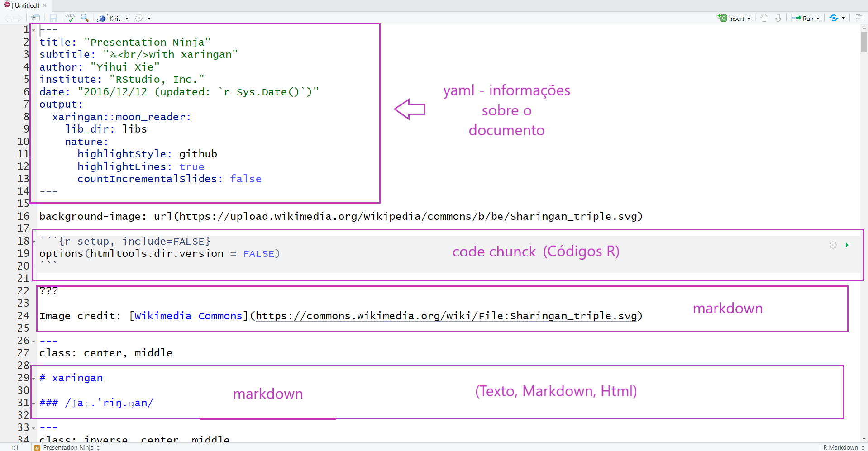868x451 pixels.
Task: Save the current document
Action: tap(53, 18)
